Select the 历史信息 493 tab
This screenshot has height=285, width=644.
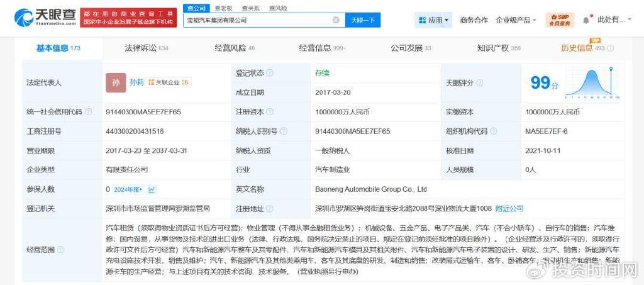pyautogui.click(x=583, y=48)
